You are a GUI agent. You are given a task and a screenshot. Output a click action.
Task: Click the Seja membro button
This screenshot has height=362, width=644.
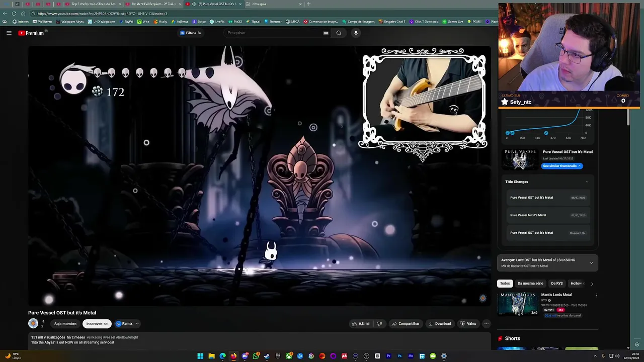pos(65,324)
